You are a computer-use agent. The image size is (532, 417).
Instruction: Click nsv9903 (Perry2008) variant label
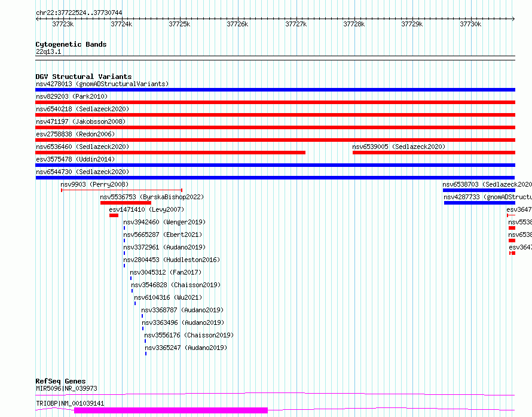pyautogui.click(x=94, y=184)
